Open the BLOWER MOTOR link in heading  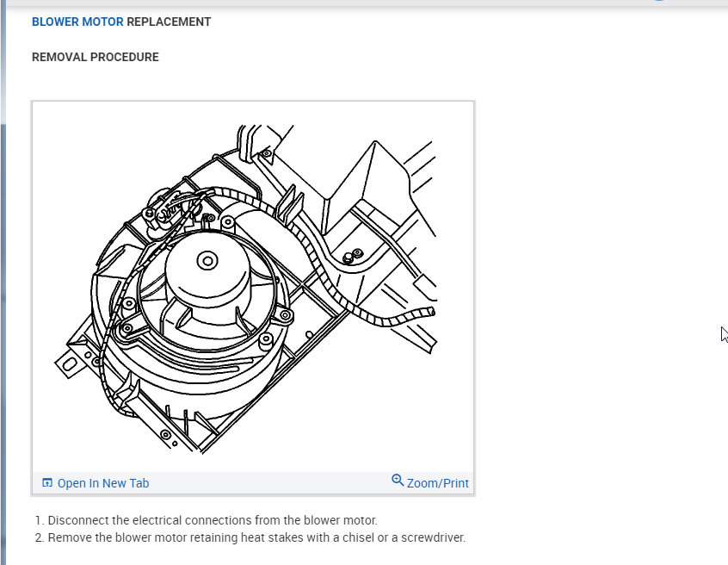coord(77,22)
